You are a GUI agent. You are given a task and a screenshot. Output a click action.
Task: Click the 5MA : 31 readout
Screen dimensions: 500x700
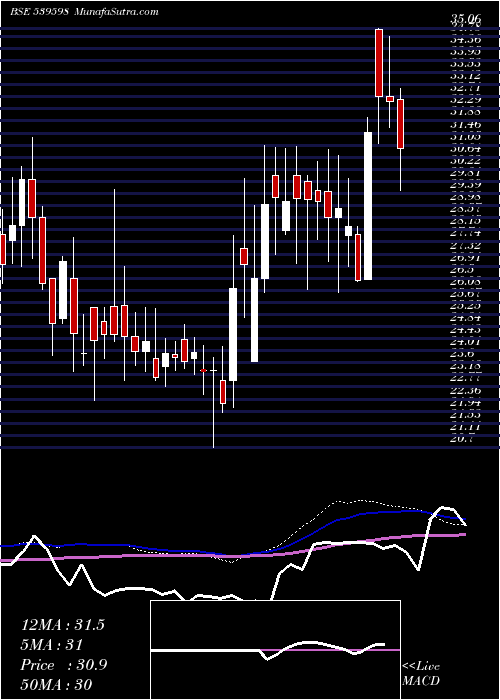click(x=52, y=645)
